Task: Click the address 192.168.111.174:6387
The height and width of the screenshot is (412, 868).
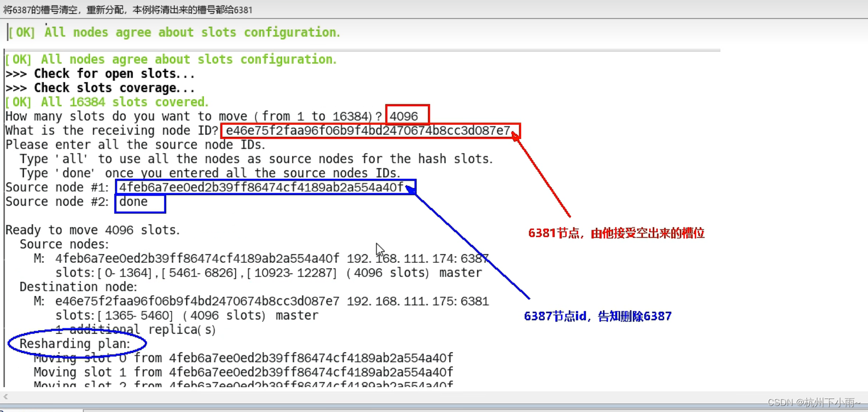Action: coord(418,259)
